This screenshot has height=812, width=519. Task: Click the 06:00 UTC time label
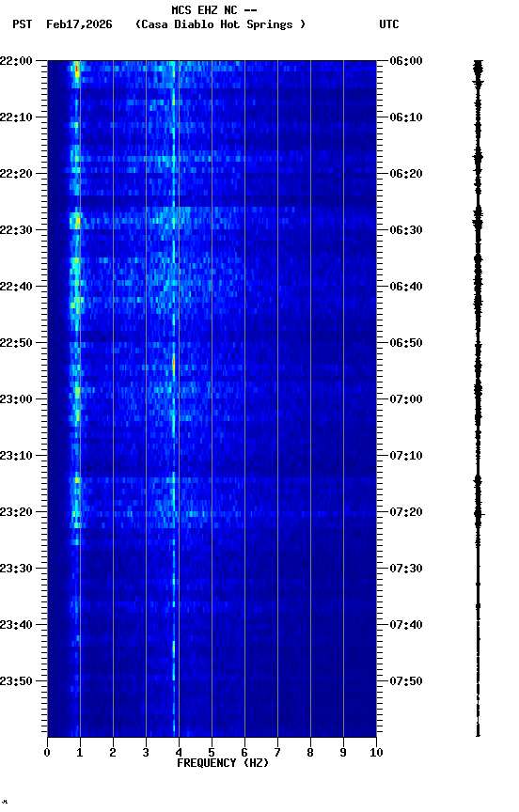pos(406,60)
